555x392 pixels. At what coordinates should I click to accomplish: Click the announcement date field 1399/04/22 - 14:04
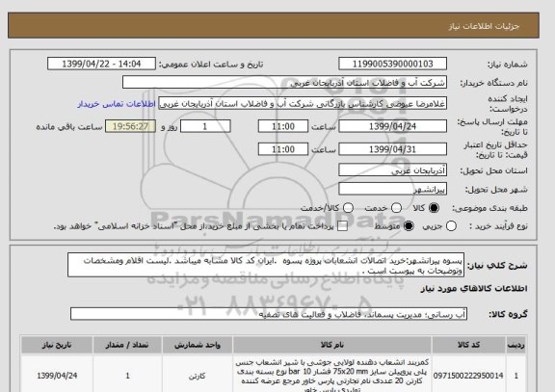point(101,64)
